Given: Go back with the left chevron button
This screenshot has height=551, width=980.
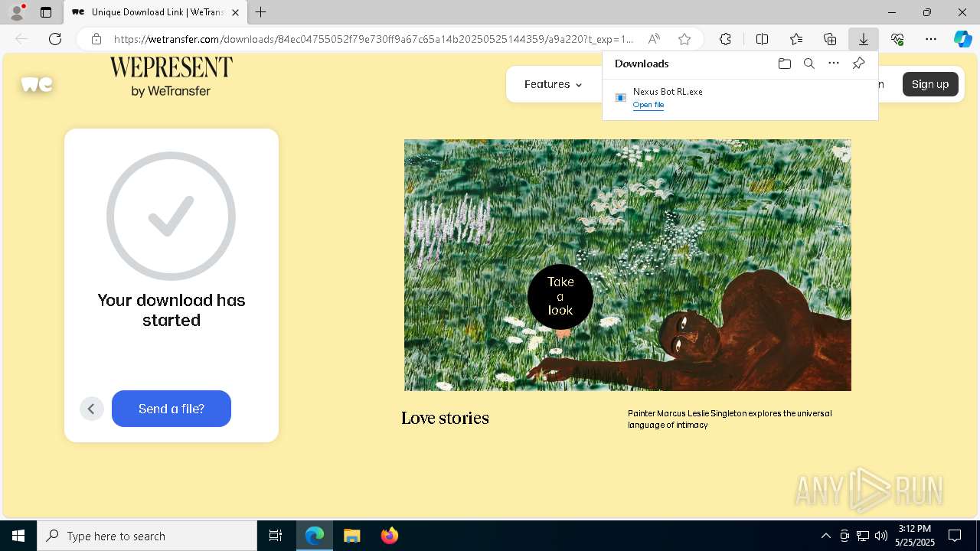Looking at the screenshot, I should click(91, 409).
